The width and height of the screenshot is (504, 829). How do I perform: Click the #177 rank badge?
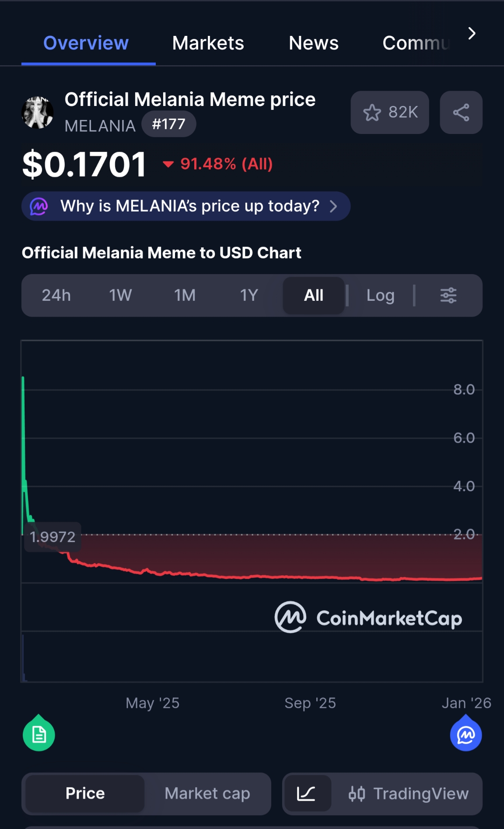point(168,124)
